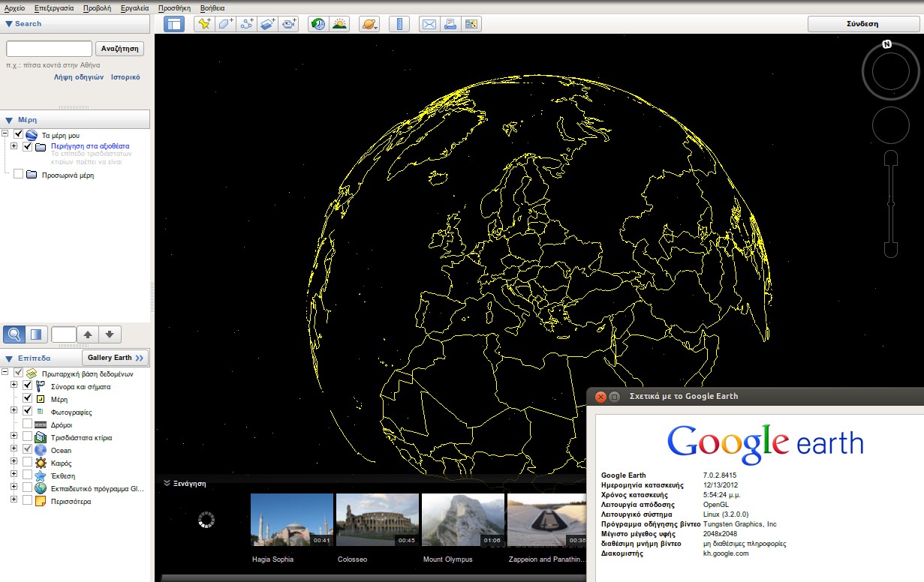The height and width of the screenshot is (582, 924).
Task: Click the Record a Tour camera icon
Action: [289, 24]
